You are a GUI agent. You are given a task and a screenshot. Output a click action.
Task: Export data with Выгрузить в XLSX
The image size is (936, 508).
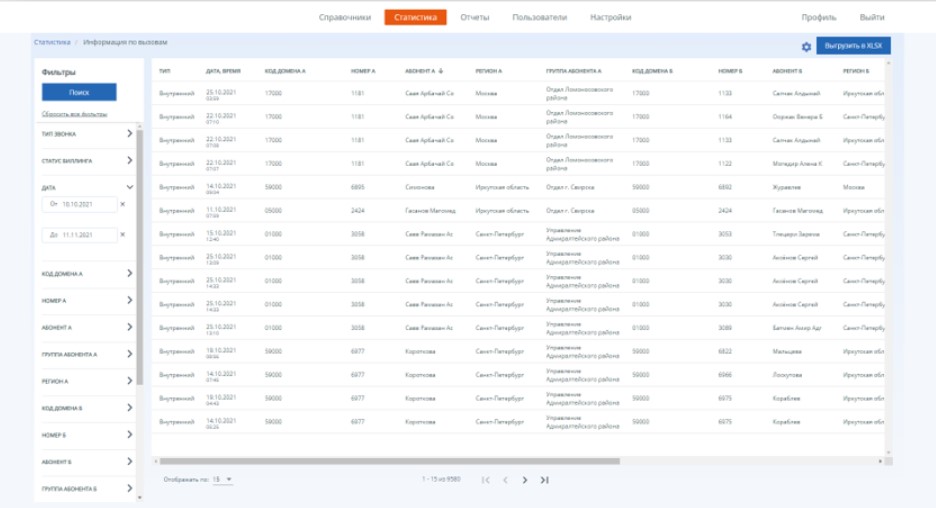[x=853, y=46]
